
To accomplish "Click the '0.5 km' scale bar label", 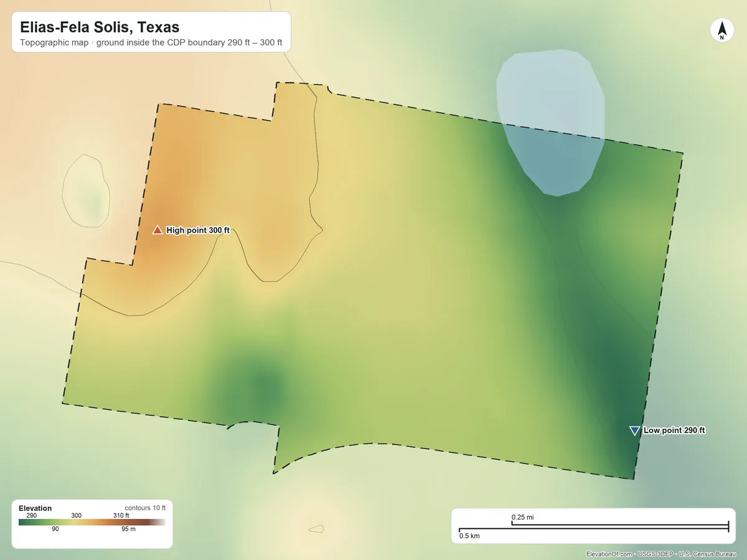I will click(x=469, y=536).
